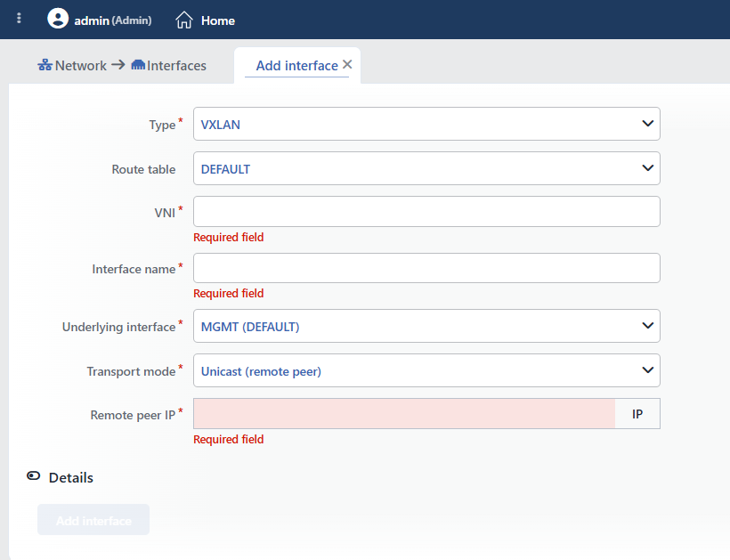Open the Transport mode dropdown
Image resolution: width=730 pixels, height=560 pixels.
pyautogui.click(x=426, y=370)
